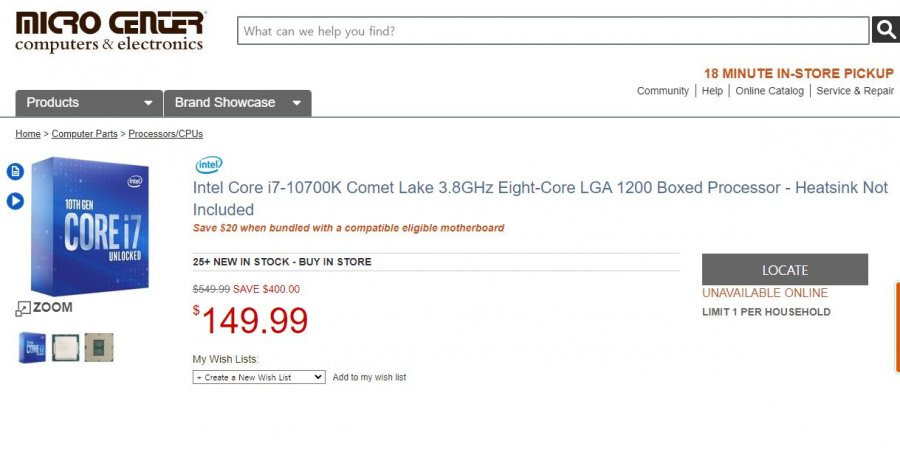Click the Community menu link

[x=662, y=91]
